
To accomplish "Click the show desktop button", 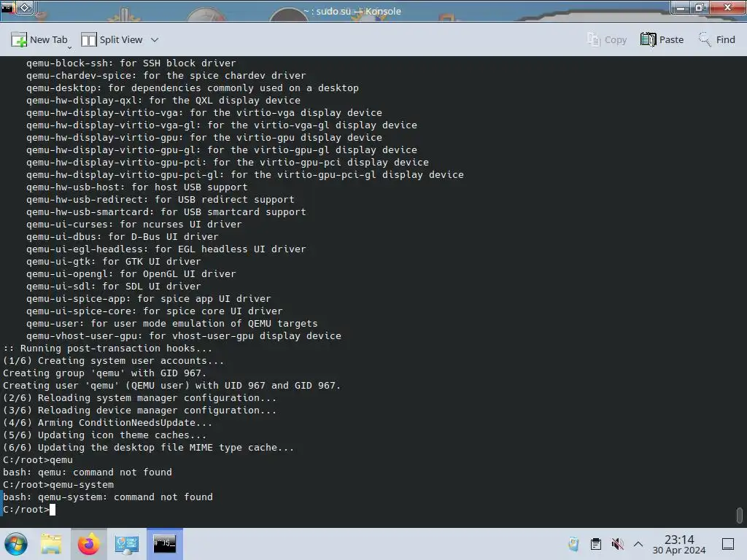I will [x=728, y=544].
